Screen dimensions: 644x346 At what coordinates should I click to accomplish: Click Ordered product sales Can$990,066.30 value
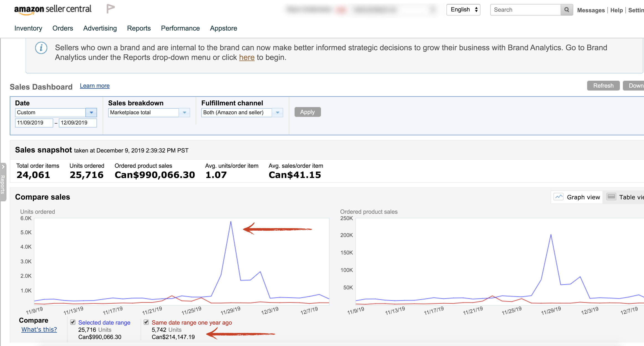point(155,175)
